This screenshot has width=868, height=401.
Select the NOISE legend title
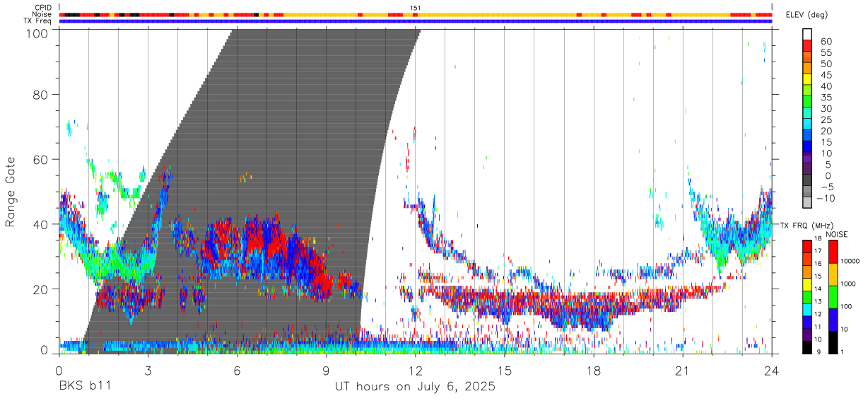pyautogui.click(x=836, y=234)
